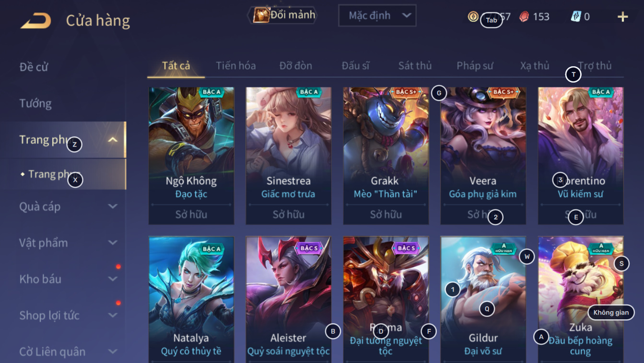Open Tướng in the sidebar
The width and height of the screenshot is (644, 363).
tap(35, 103)
